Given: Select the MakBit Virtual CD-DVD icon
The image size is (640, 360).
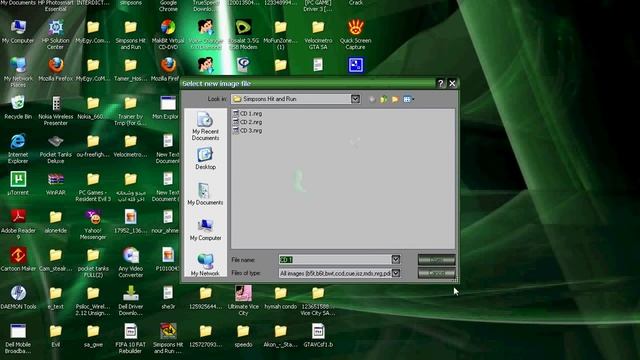Looking at the screenshot, I should tap(168, 35).
